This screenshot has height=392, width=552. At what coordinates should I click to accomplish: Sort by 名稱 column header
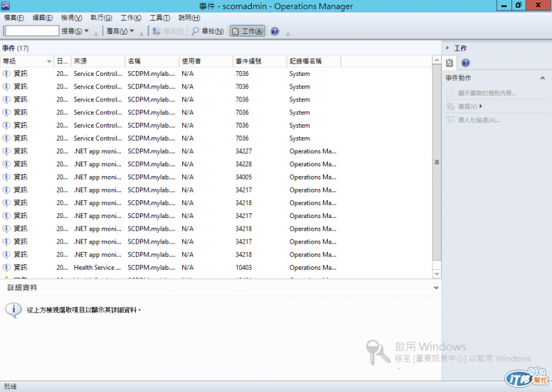(152, 61)
